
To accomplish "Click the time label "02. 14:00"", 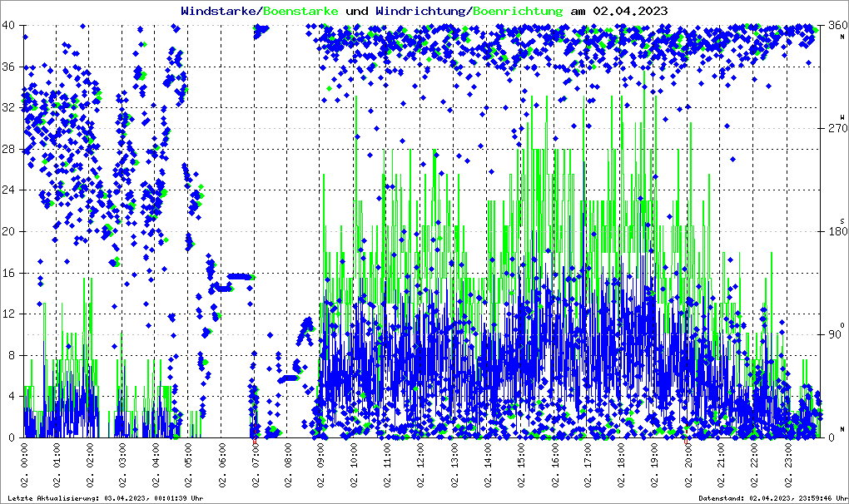I will 489,465.
